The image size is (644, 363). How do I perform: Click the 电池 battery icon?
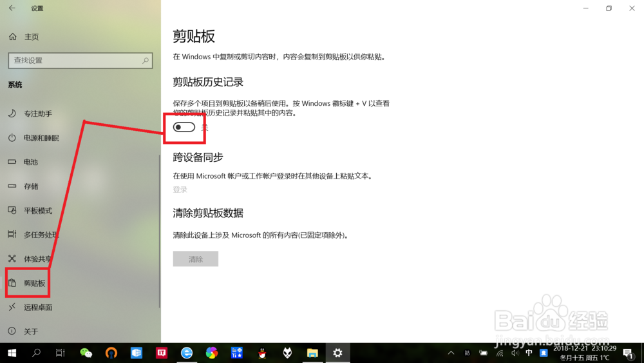12,162
